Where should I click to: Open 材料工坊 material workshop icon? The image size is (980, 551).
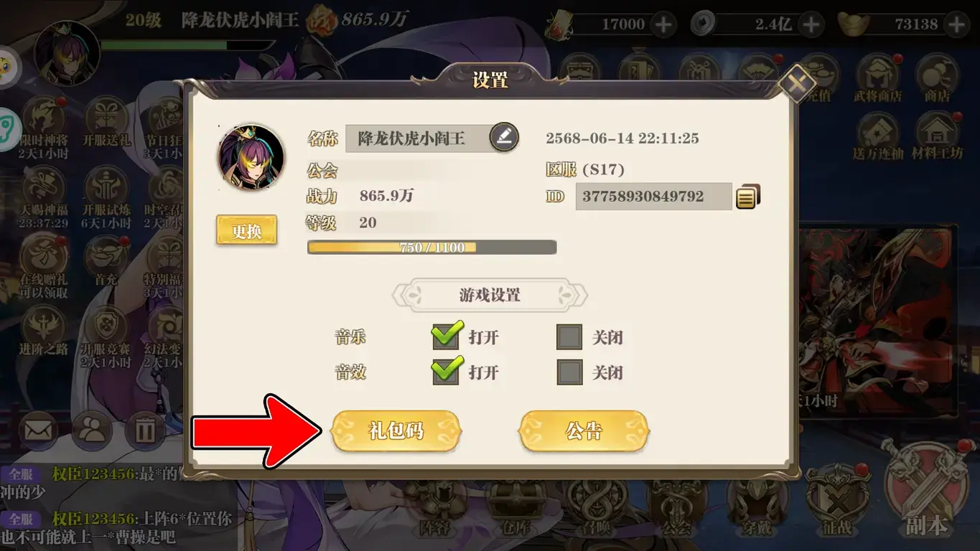[937, 136]
